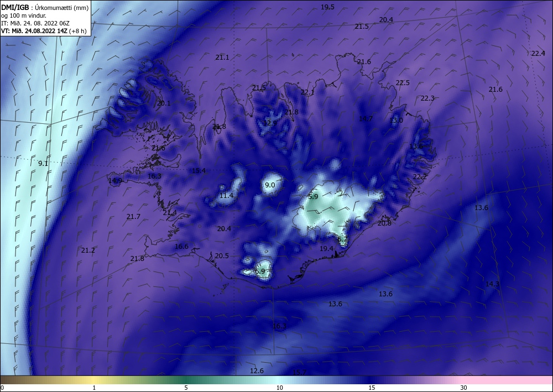Click the 20.1 value label
The width and height of the screenshot is (553, 392).
coord(164,103)
